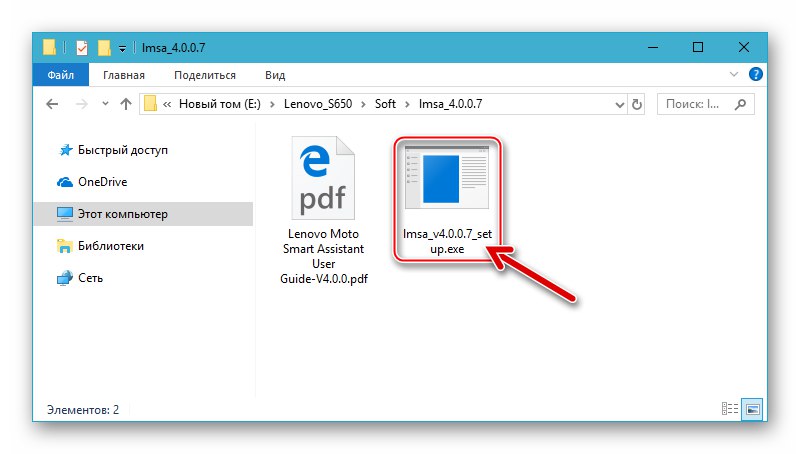Expand the ribbon with the chevron

pos(734,74)
